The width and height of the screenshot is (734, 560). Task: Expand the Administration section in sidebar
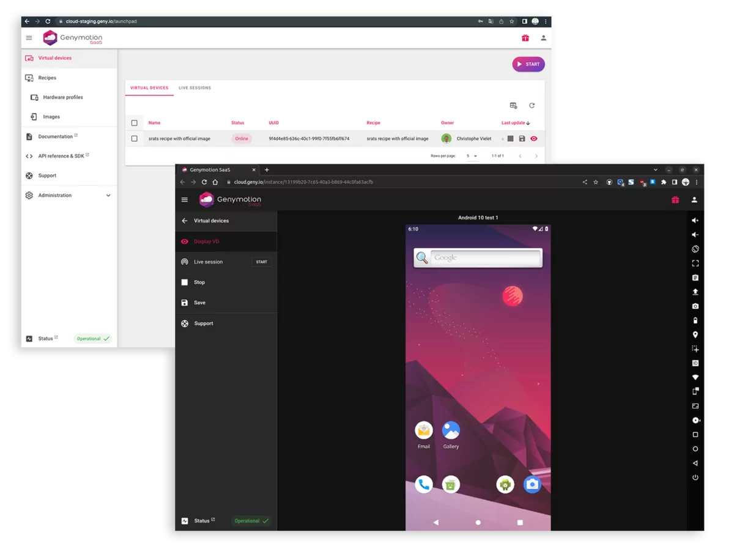tap(69, 196)
